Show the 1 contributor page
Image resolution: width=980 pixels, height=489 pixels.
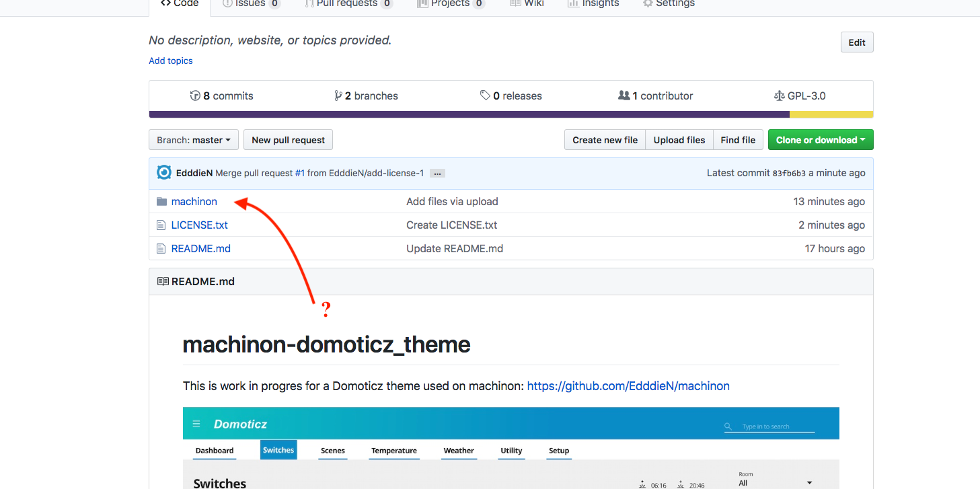point(656,96)
